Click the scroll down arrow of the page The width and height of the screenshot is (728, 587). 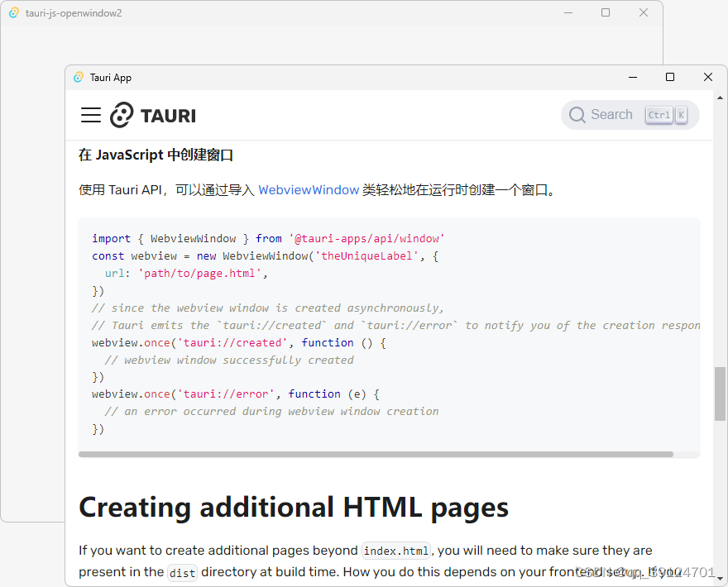[x=720, y=578]
